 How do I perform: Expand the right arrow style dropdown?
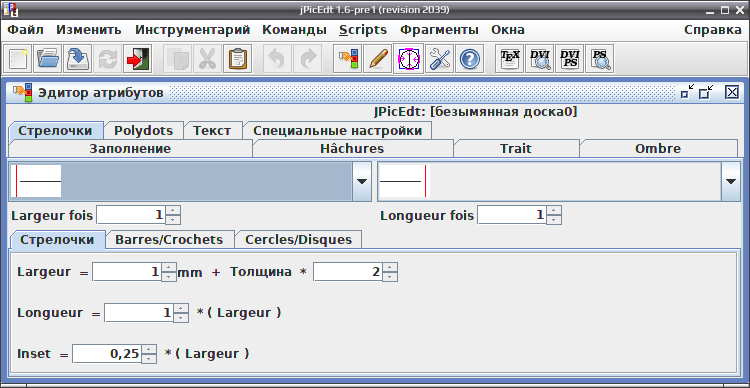[x=730, y=181]
